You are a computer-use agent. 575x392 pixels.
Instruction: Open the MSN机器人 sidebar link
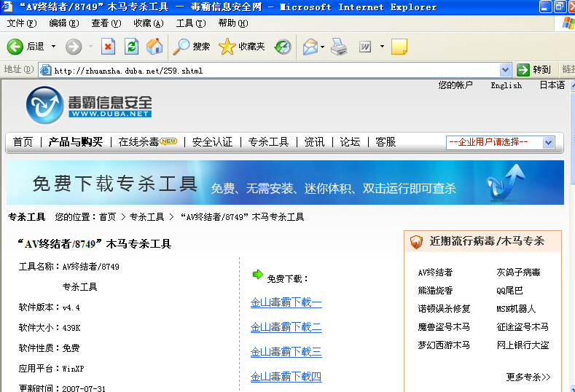516,309
